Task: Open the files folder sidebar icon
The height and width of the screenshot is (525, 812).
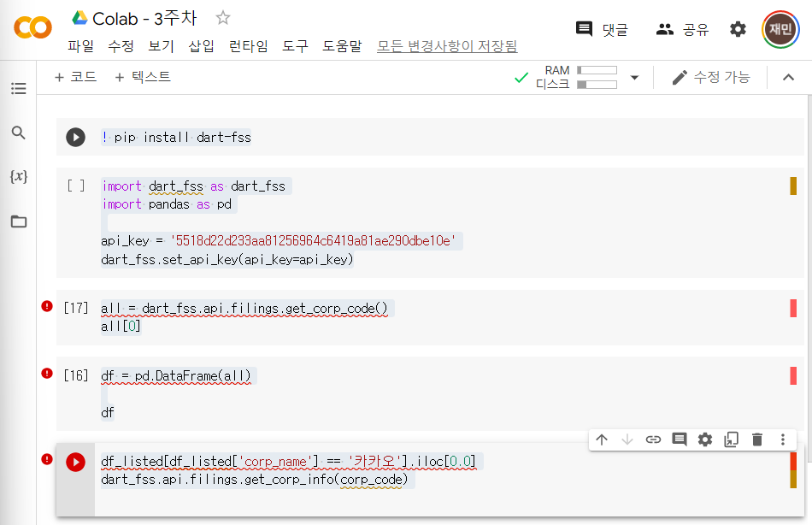Action: click(x=19, y=221)
